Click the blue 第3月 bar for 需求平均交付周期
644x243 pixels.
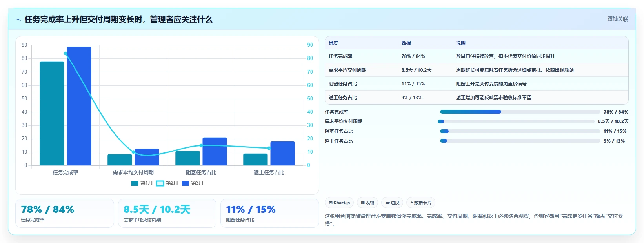[147, 157]
